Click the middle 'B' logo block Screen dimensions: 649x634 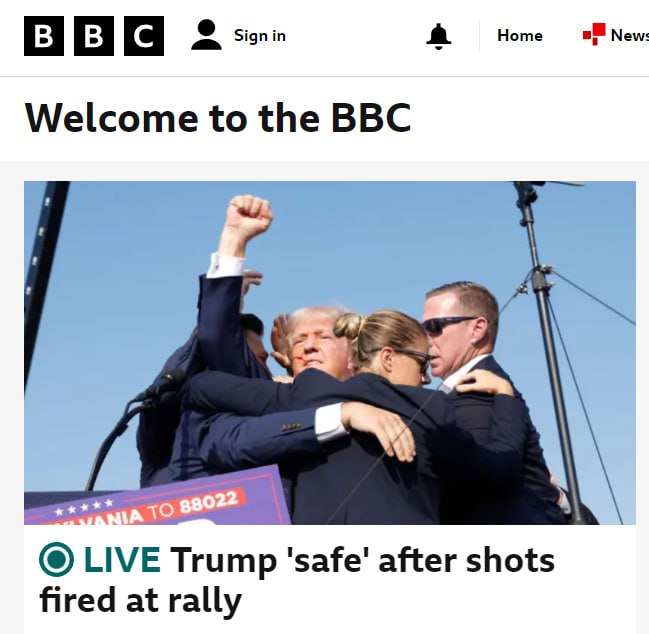[94, 36]
